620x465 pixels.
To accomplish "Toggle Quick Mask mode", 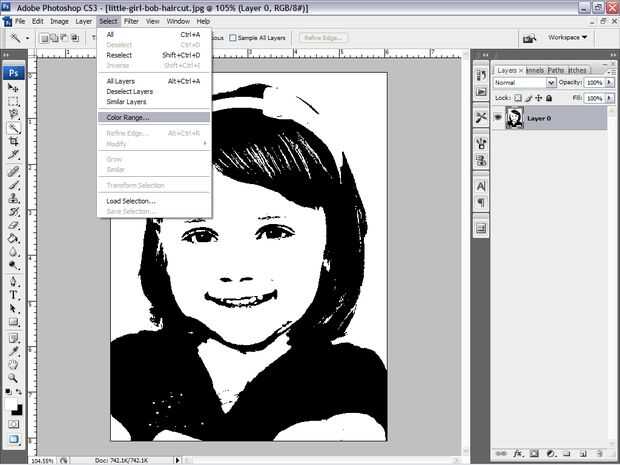I will 13,424.
